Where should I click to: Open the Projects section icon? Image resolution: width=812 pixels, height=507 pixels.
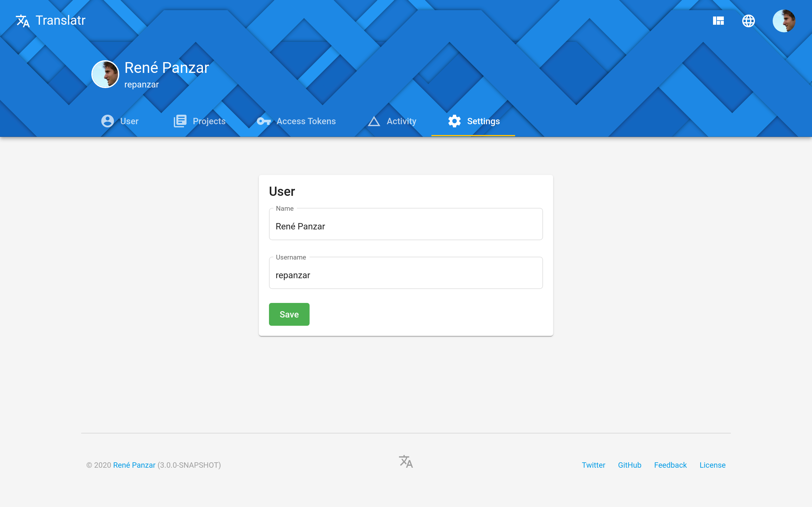coord(180,121)
